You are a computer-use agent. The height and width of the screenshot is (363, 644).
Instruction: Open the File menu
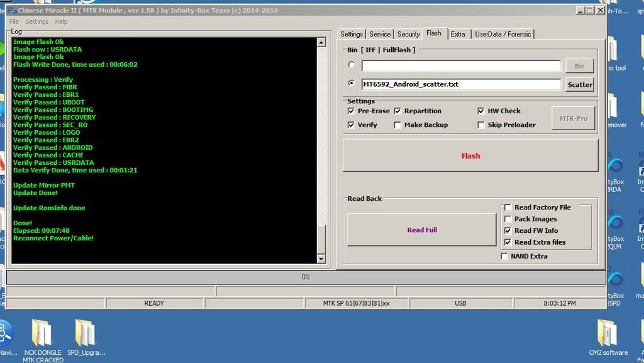[14, 21]
